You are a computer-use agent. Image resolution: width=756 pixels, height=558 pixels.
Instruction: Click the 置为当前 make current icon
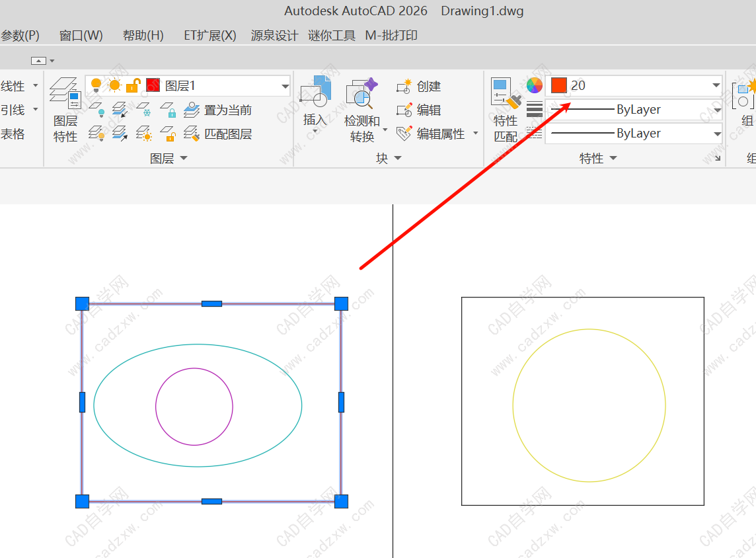pyautogui.click(x=192, y=110)
